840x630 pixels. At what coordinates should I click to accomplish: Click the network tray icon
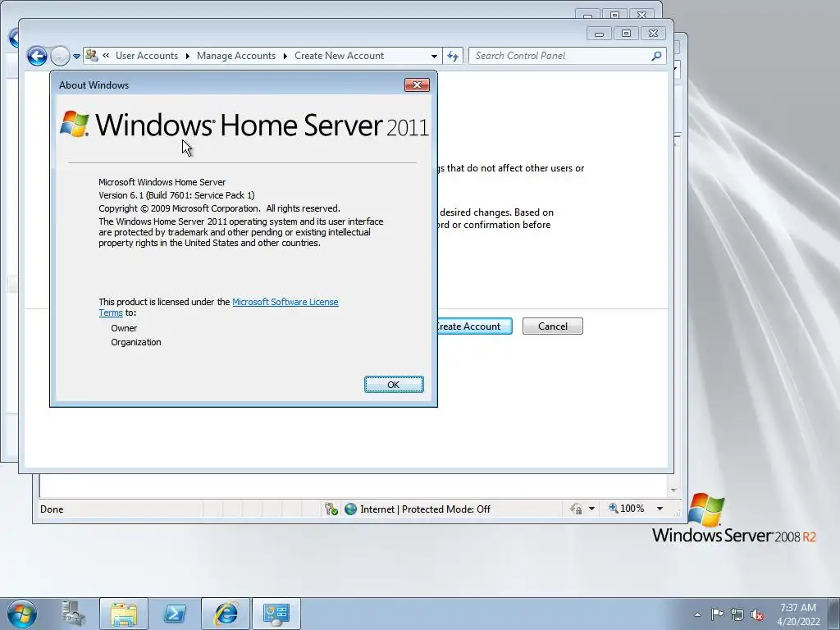click(x=737, y=614)
